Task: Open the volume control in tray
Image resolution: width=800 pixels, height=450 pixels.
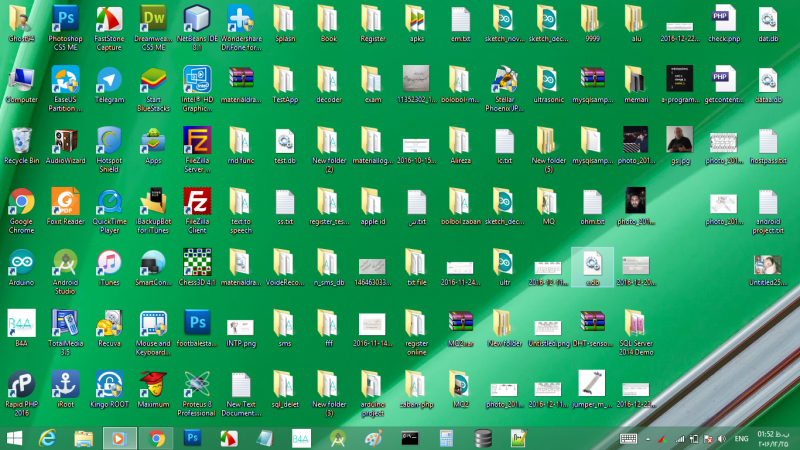Action: click(x=721, y=439)
